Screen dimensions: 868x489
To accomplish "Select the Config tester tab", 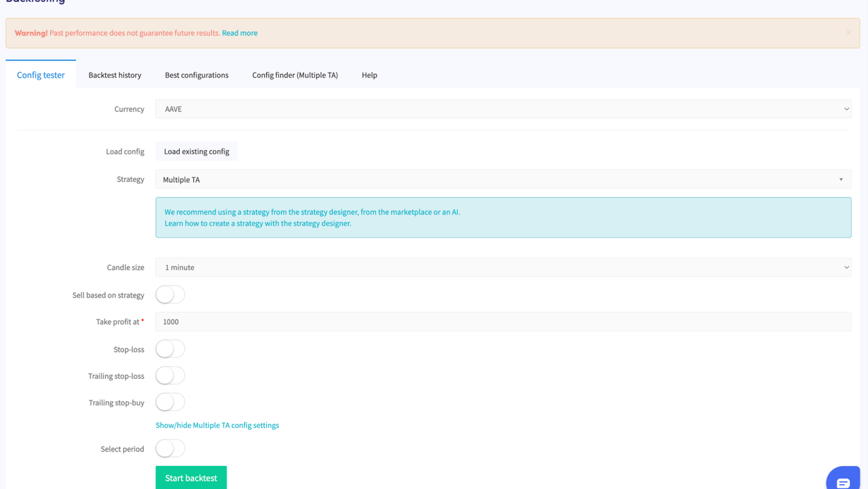I will click(41, 75).
